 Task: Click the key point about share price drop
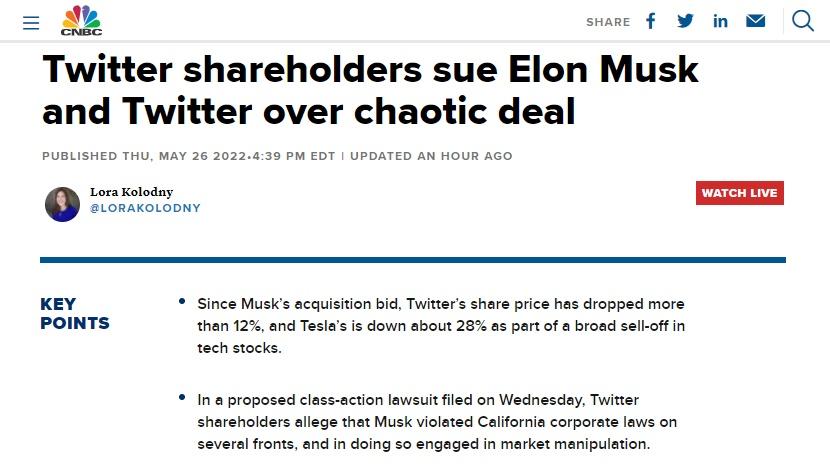point(440,325)
